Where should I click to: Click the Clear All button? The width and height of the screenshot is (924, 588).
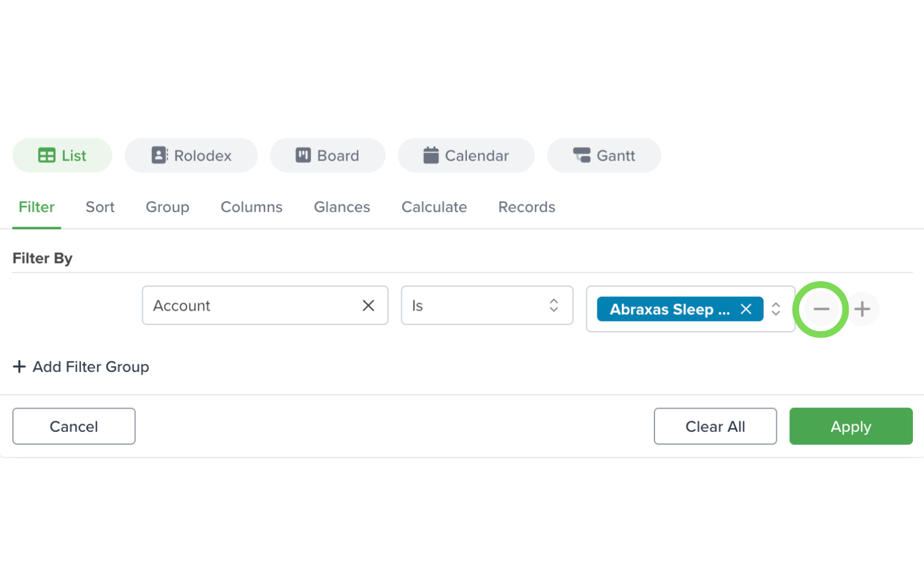pos(715,426)
